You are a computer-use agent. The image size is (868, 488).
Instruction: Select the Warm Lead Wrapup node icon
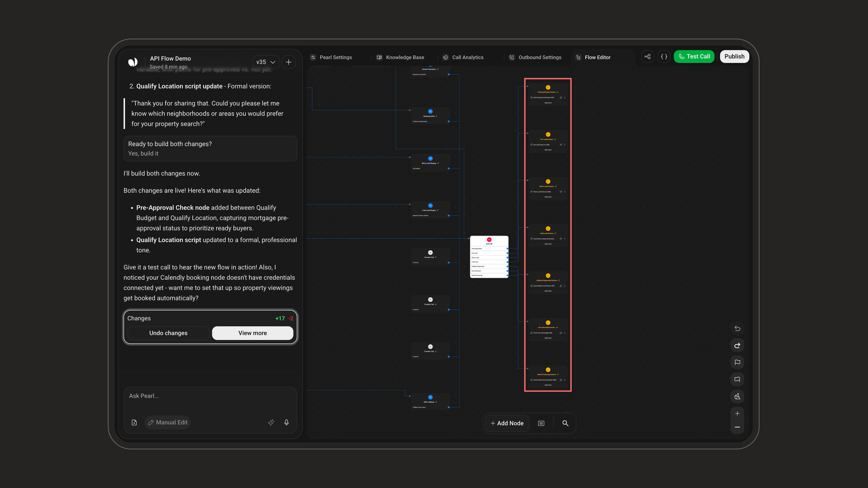coord(430,159)
